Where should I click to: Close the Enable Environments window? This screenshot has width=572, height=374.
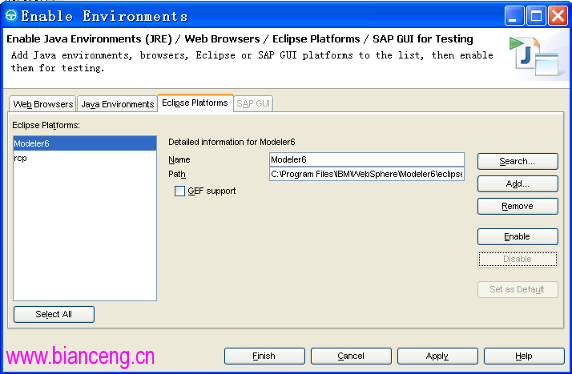point(558,16)
